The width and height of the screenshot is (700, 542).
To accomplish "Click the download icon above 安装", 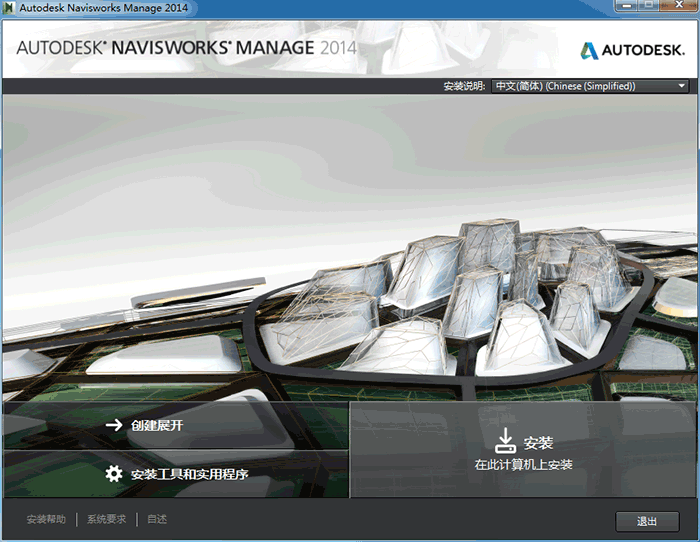I will point(506,440).
